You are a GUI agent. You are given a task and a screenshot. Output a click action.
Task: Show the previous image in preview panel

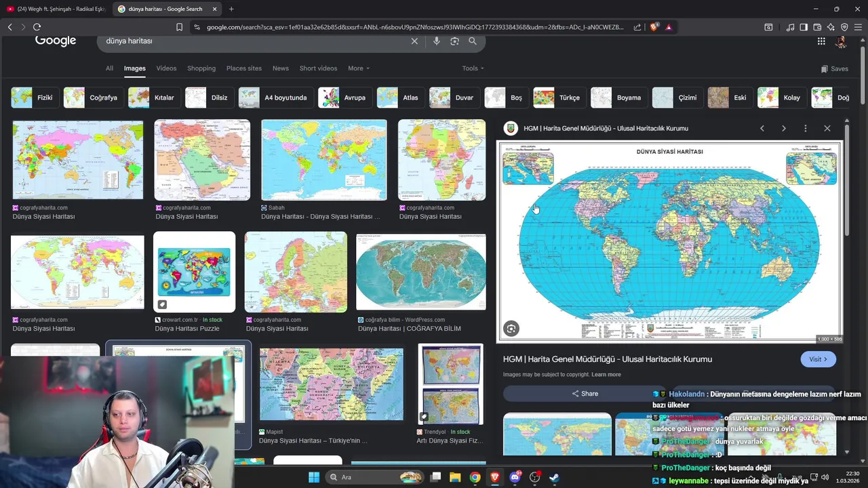click(x=762, y=128)
